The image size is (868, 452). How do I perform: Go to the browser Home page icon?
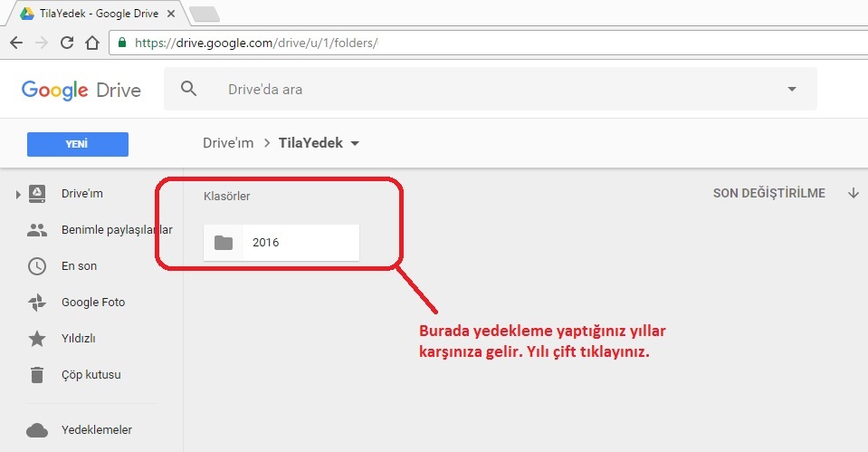coord(92,43)
